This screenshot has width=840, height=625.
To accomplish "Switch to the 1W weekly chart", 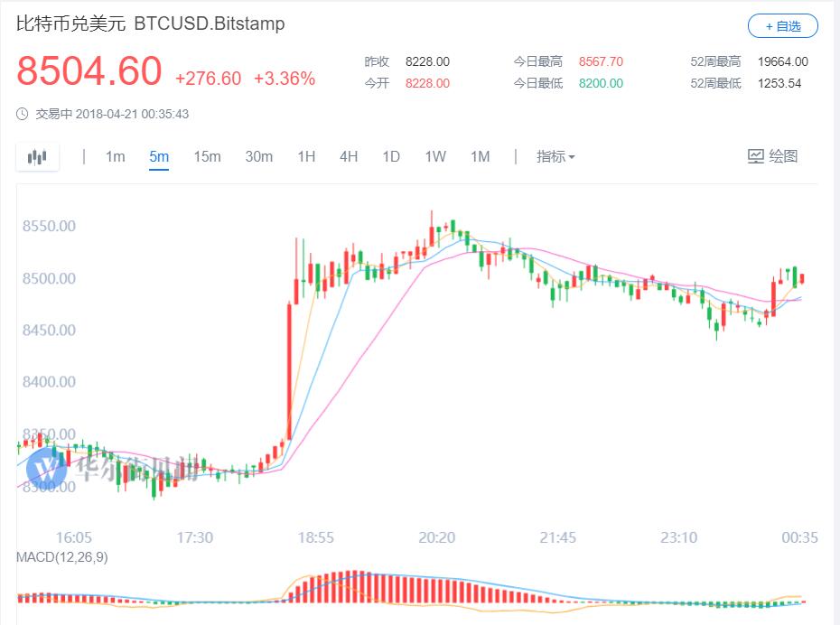I will coord(435,157).
